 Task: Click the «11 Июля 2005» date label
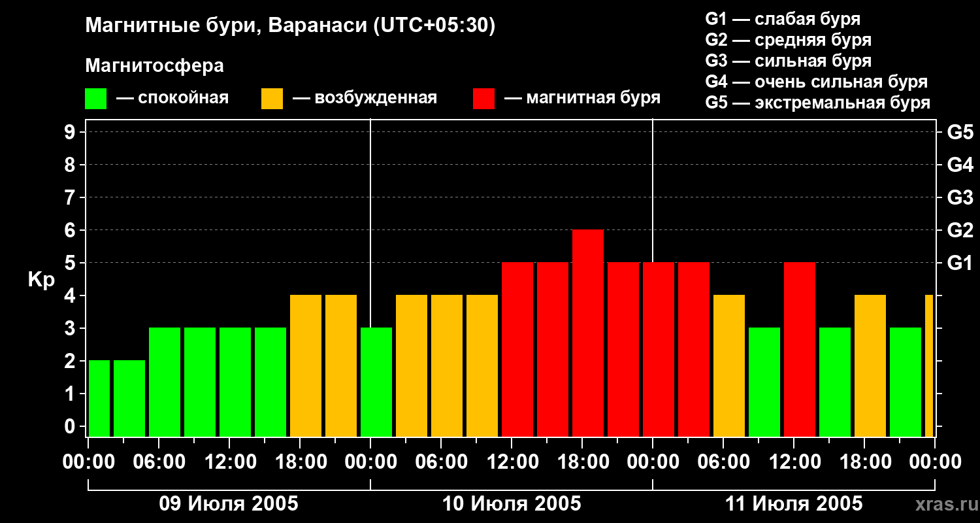[x=794, y=504]
